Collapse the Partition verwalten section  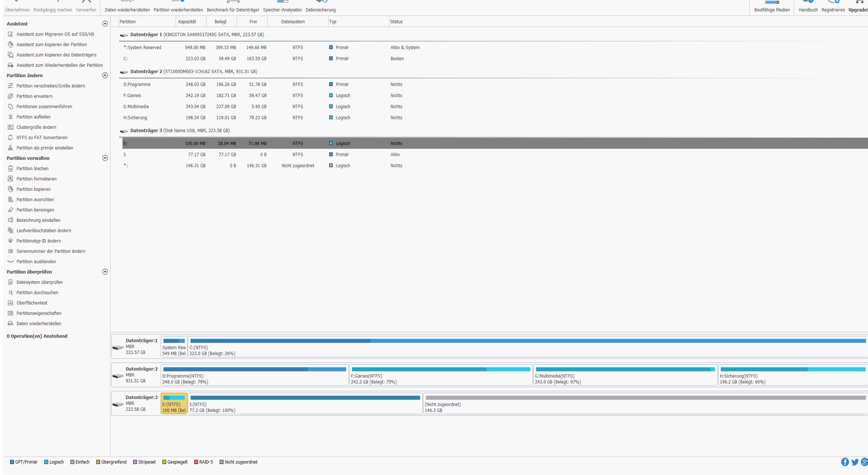coord(105,158)
